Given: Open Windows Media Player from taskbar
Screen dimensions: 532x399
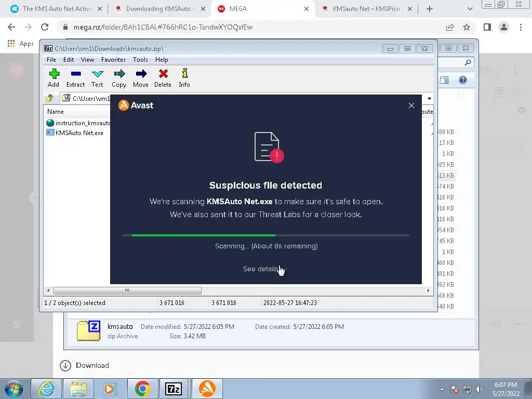Looking at the screenshot, I should click(110, 389).
